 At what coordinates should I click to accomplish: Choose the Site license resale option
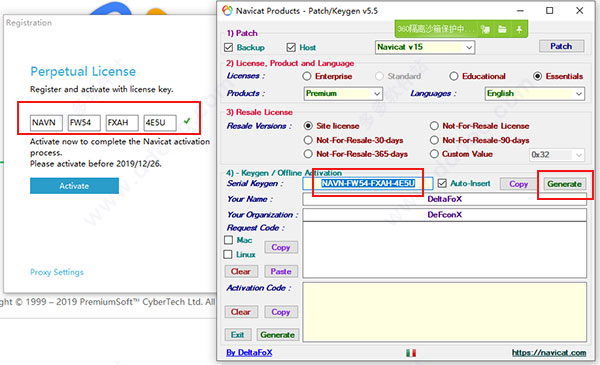click(x=308, y=126)
